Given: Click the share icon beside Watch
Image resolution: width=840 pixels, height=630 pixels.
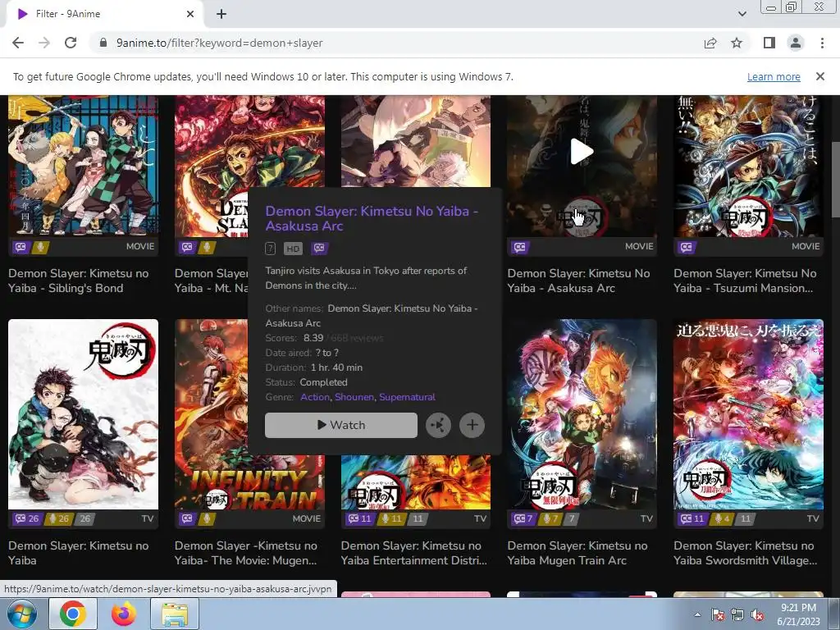Looking at the screenshot, I should (x=438, y=426).
